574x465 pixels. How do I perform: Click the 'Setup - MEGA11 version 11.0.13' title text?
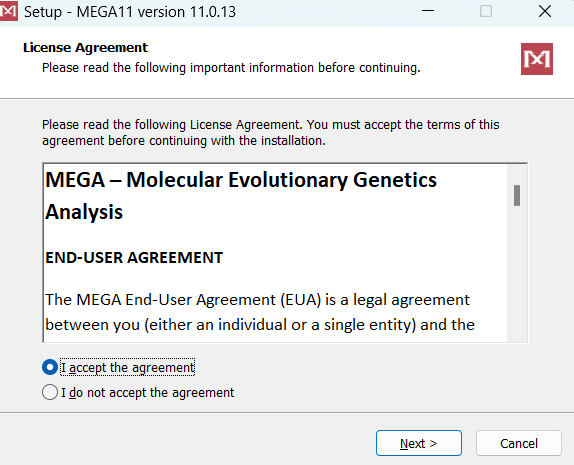point(130,12)
